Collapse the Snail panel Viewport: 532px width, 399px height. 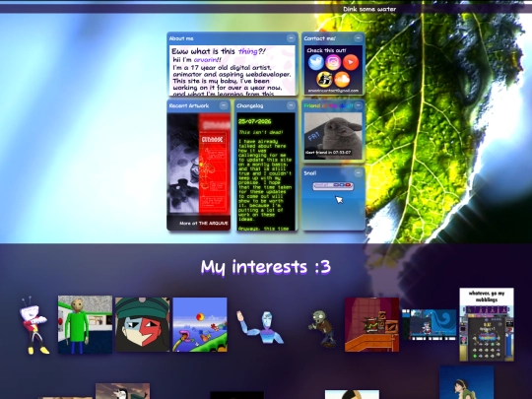[359, 173]
